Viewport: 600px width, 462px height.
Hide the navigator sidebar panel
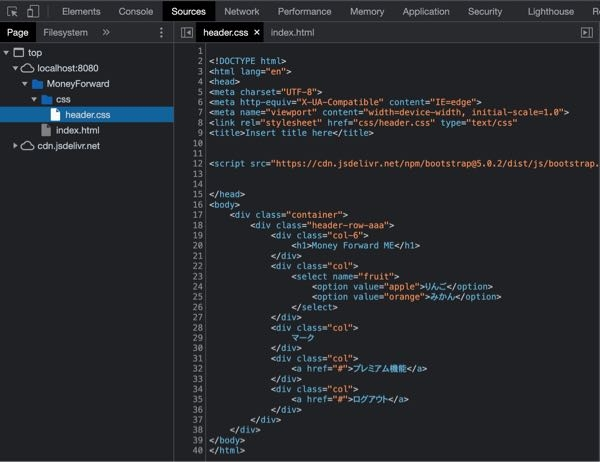pos(186,33)
